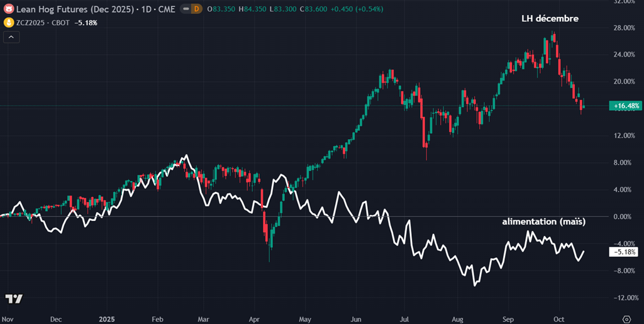The width and height of the screenshot is (644, 324).
Task: Click the corn ZCZ2025 symbol icon
Action: click(x=9, y=23)
